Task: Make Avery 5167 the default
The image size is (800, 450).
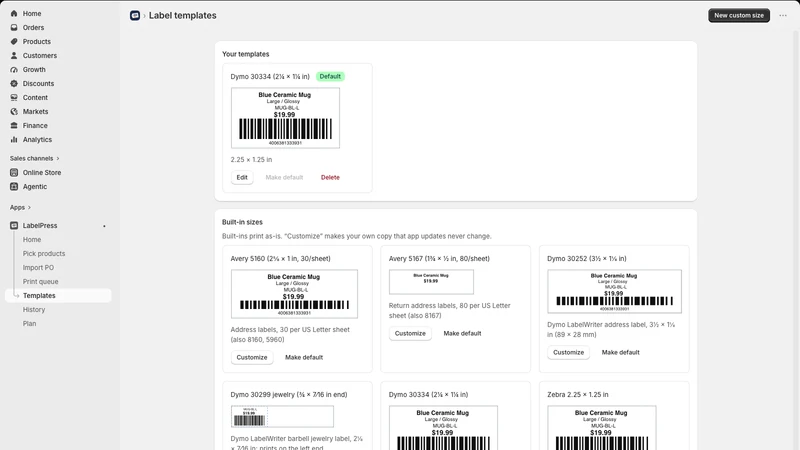Action: tap(462, 333)
